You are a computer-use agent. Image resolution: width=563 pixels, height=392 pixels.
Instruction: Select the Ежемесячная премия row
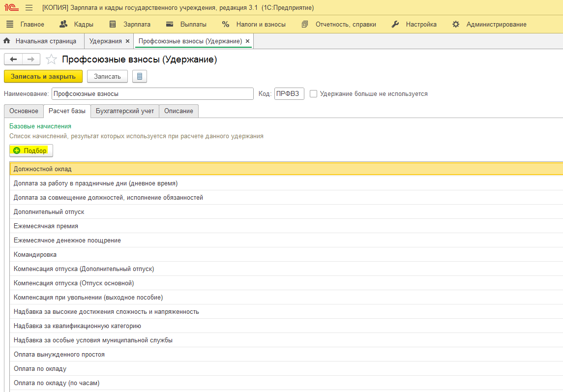tap(287, 226)
